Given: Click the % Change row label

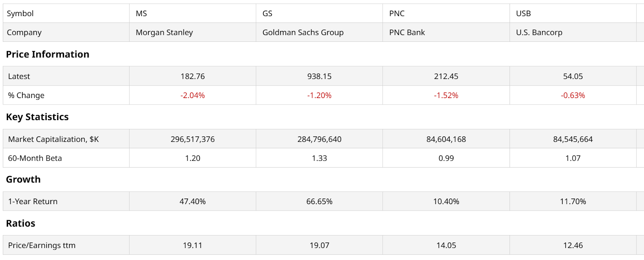Looking at the screenshot, I should [26, 96].
